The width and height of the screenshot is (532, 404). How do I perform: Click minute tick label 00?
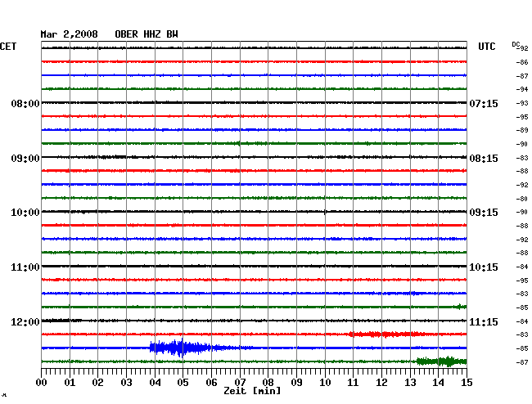(42, 383)
